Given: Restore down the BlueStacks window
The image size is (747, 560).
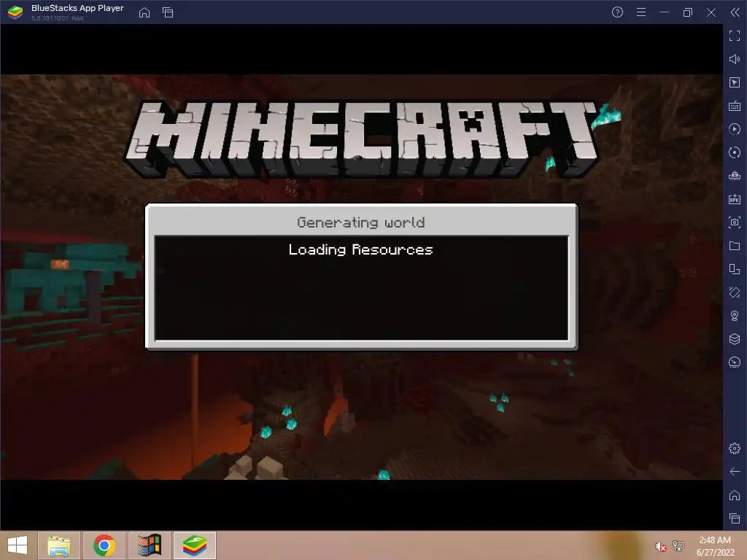Looking at the screenshot, I should 687,12.
